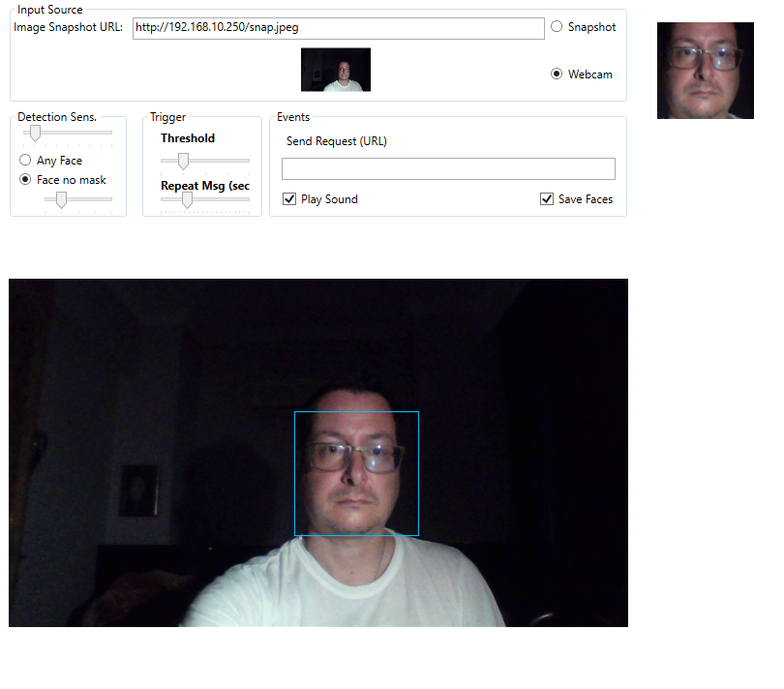Select the Snapshot radio button
The height and width of the screenshot is (689, 784).
click(x=557, y=27)
